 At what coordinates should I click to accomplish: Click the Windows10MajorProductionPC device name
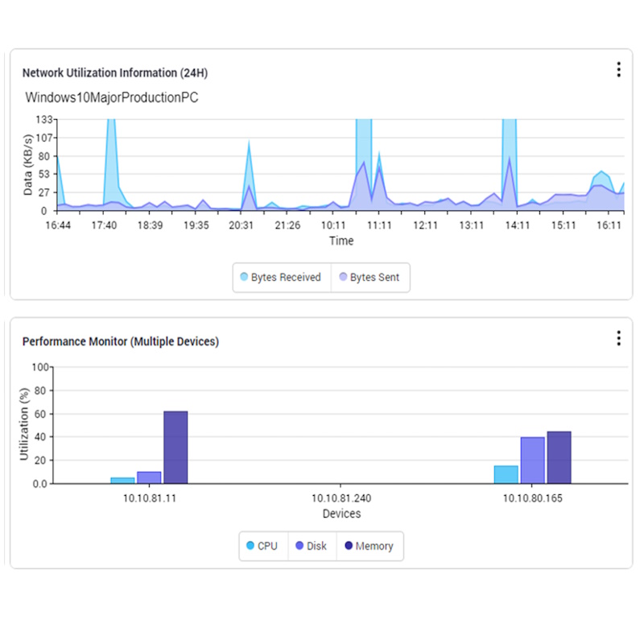tap(112, 98)
